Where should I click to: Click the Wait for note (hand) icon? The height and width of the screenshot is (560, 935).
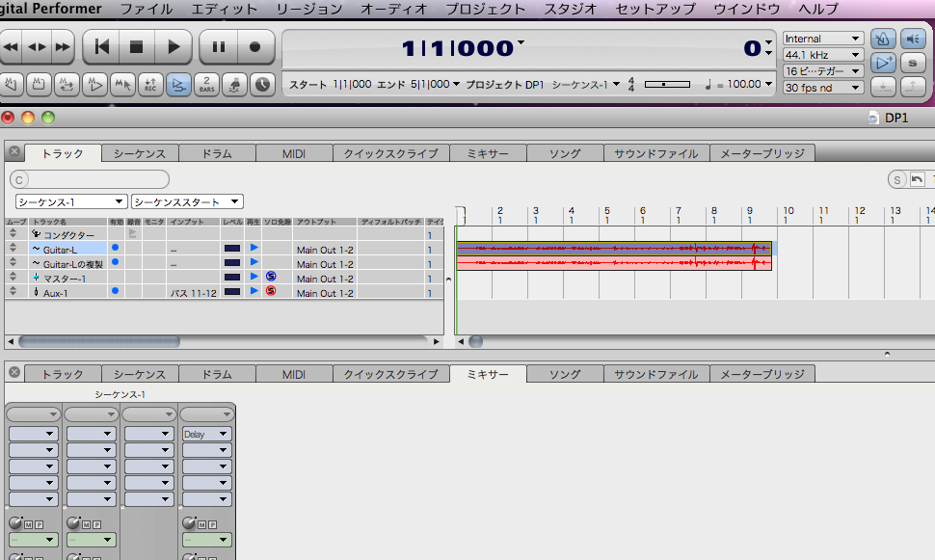coord(234,85)
